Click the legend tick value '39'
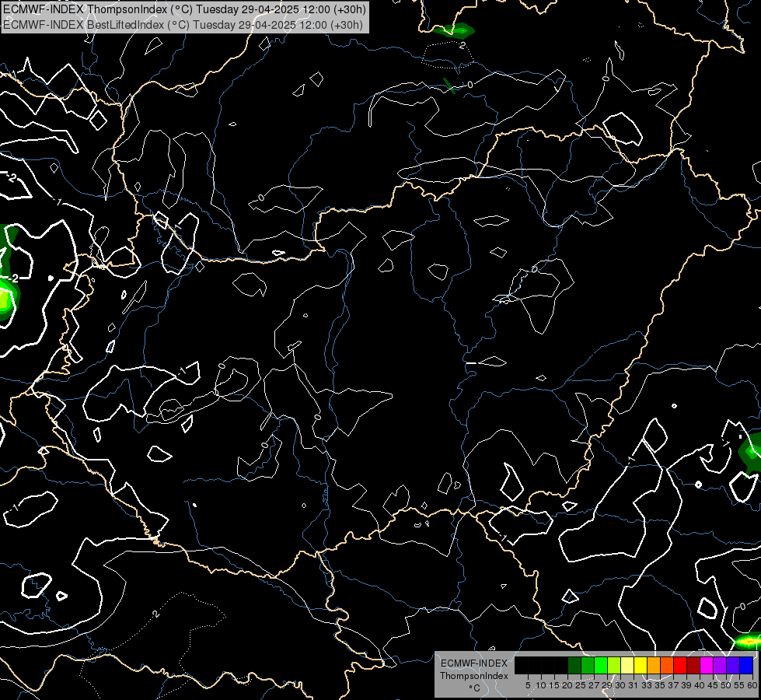 pos(686,685)
